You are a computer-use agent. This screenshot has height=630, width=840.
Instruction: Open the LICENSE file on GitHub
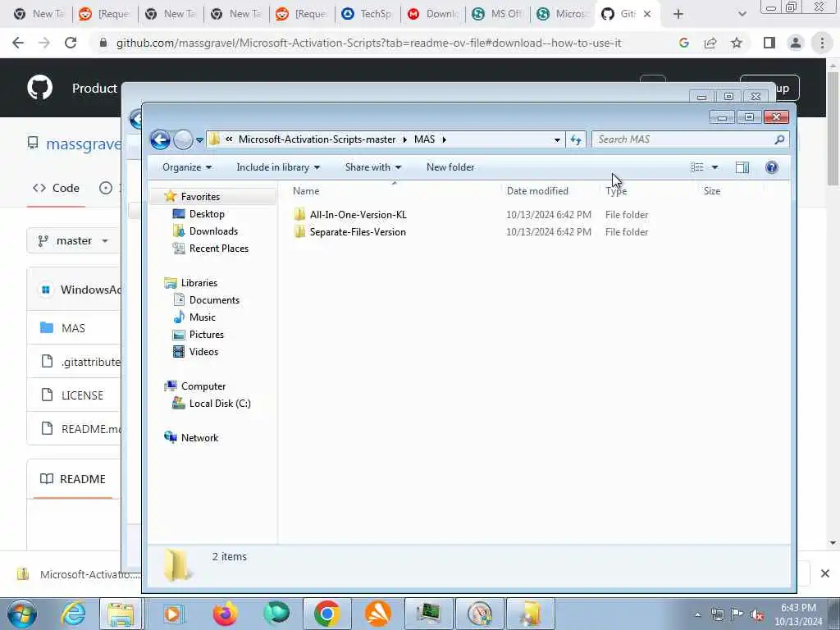tap(82, 395)
